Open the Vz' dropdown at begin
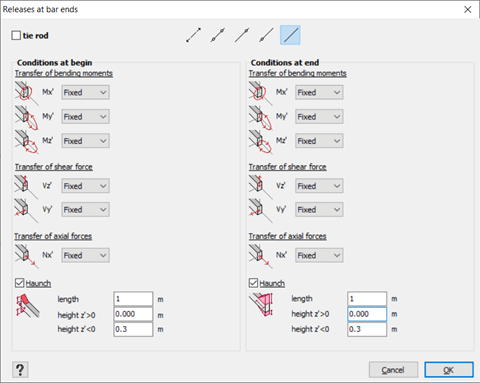 [85, 186]
